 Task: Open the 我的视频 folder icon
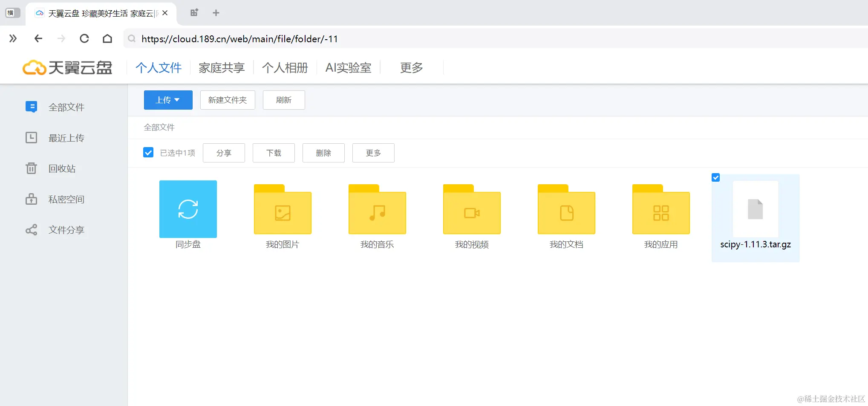coord(472,209)
